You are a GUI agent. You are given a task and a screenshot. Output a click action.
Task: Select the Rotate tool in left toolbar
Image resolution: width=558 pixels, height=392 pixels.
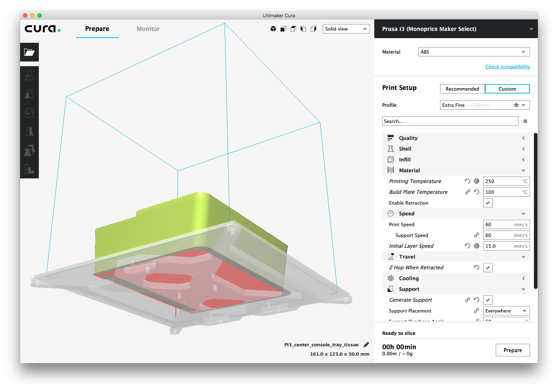(x=29, y=113)
